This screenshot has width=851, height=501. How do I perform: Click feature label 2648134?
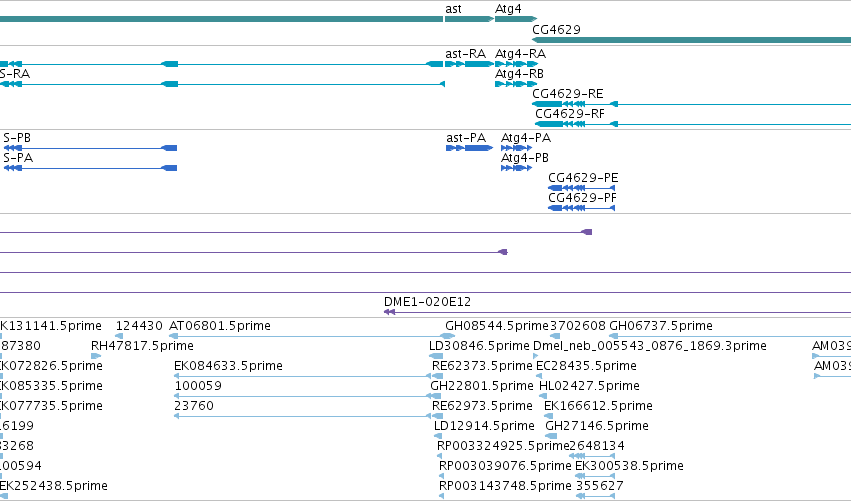tap(598, 446)
